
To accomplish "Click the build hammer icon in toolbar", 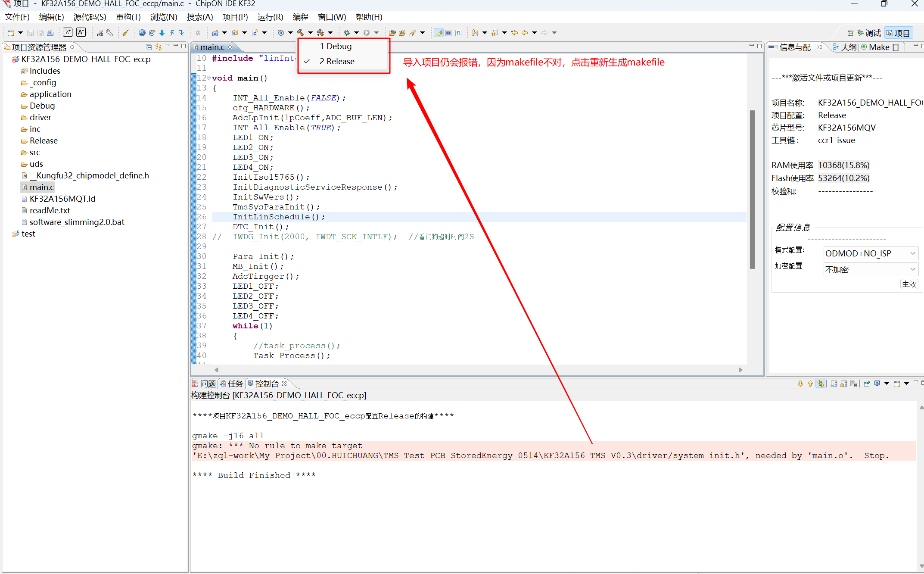I will [301, 33].
